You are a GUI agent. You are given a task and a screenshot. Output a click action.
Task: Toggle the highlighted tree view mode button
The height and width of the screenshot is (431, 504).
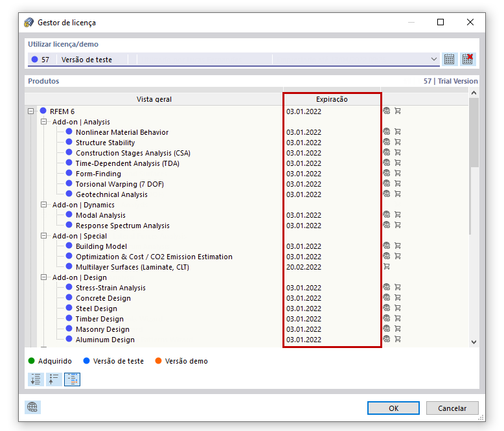coord(72,380)
